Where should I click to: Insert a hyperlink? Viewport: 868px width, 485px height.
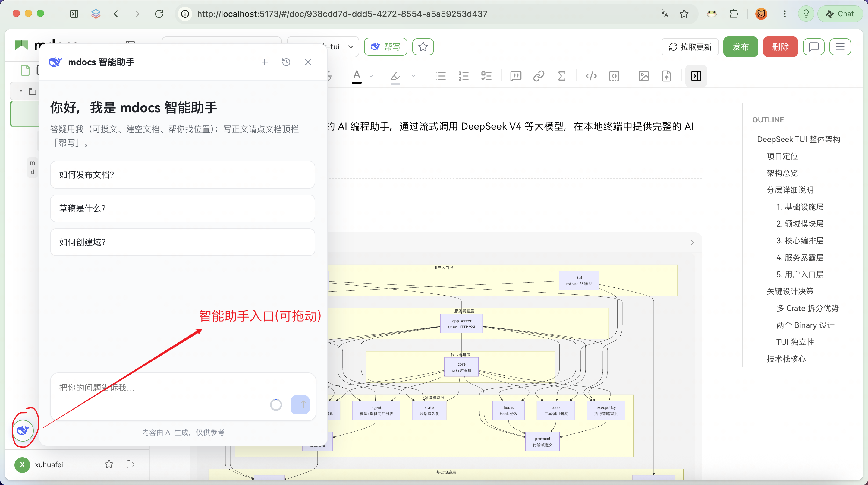[539, 76]
